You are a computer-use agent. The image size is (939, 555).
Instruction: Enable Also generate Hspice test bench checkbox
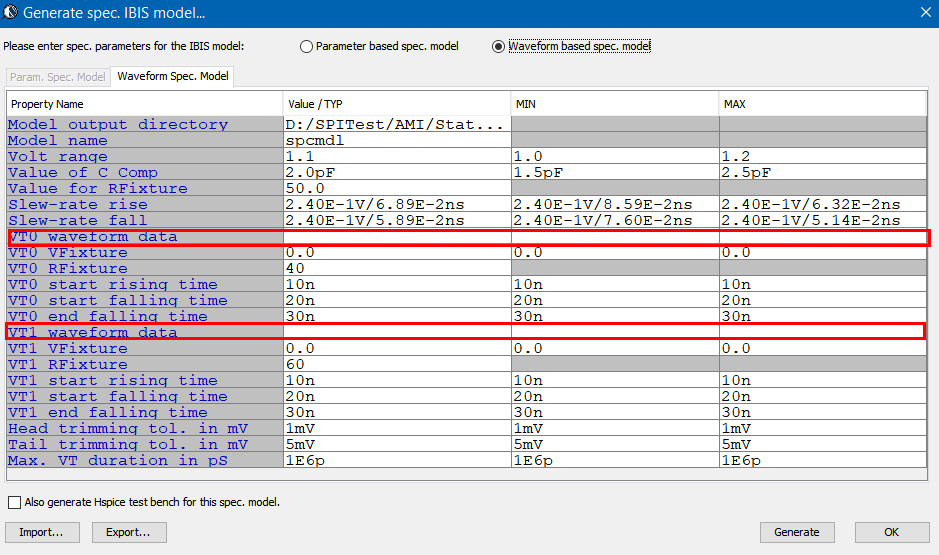14,502
